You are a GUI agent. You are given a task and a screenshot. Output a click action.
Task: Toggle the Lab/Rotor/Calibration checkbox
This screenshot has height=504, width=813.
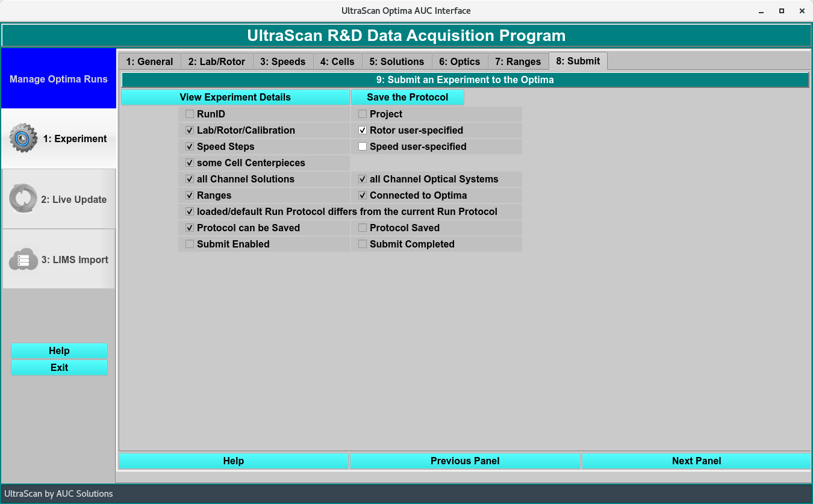coord(190,130)
